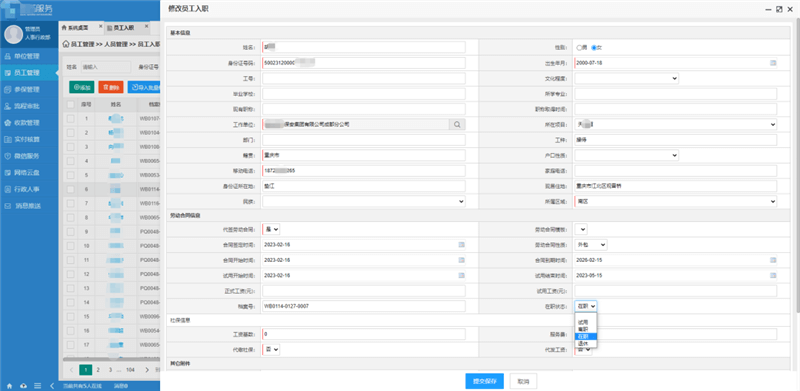Open calendar picker for 合同到期时间
Viewport: 800px width, 391px height.
(773, 260)
